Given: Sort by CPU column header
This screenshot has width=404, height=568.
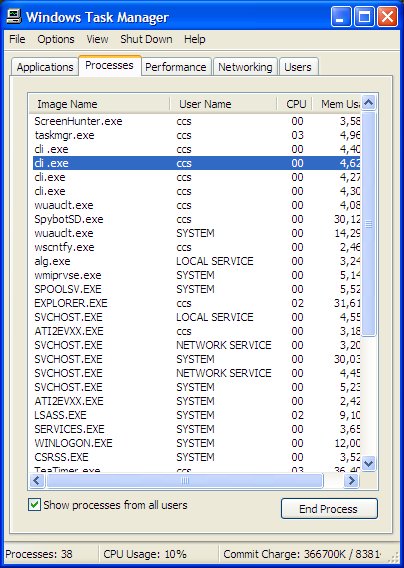Looking at the screenshot, I should click(x=294, y=104).
